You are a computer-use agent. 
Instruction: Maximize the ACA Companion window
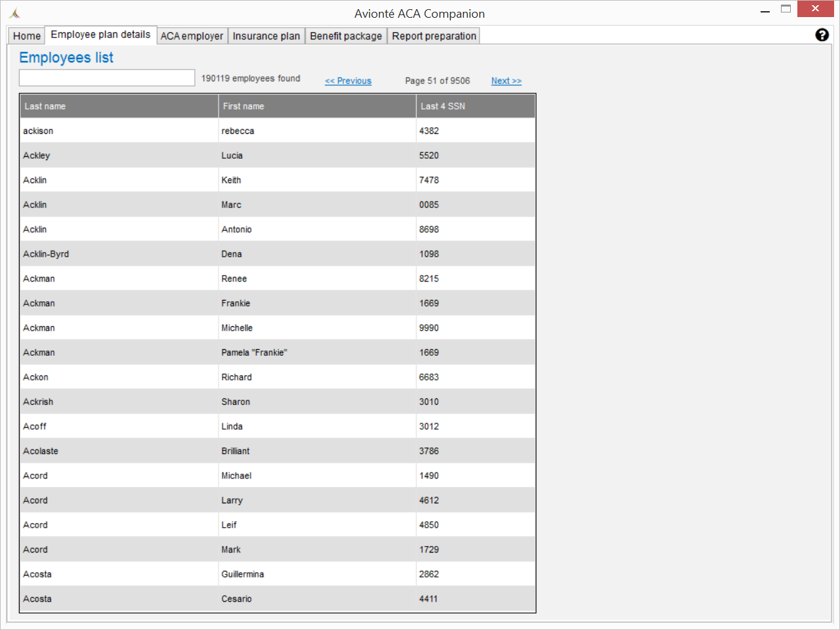786,9
